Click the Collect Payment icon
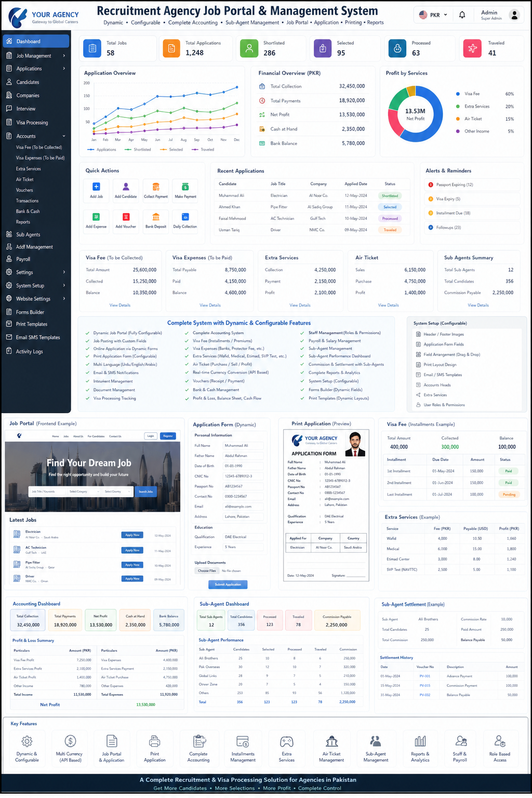 click(156, 187)
